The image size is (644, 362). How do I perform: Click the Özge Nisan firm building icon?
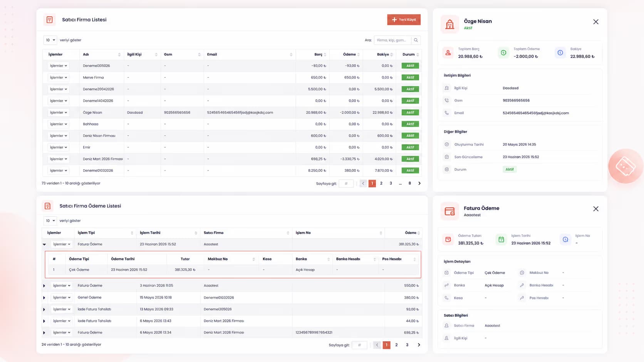[449, 24]
